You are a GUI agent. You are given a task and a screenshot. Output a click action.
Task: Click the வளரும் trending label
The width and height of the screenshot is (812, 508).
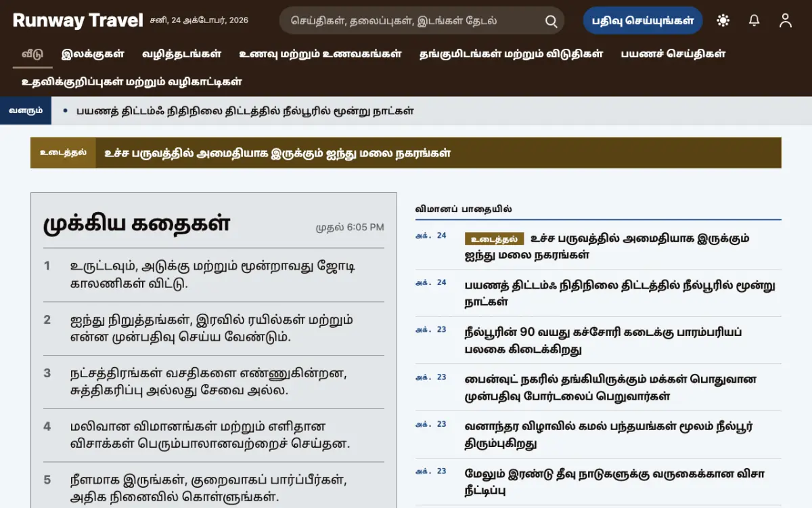point(26,110)
